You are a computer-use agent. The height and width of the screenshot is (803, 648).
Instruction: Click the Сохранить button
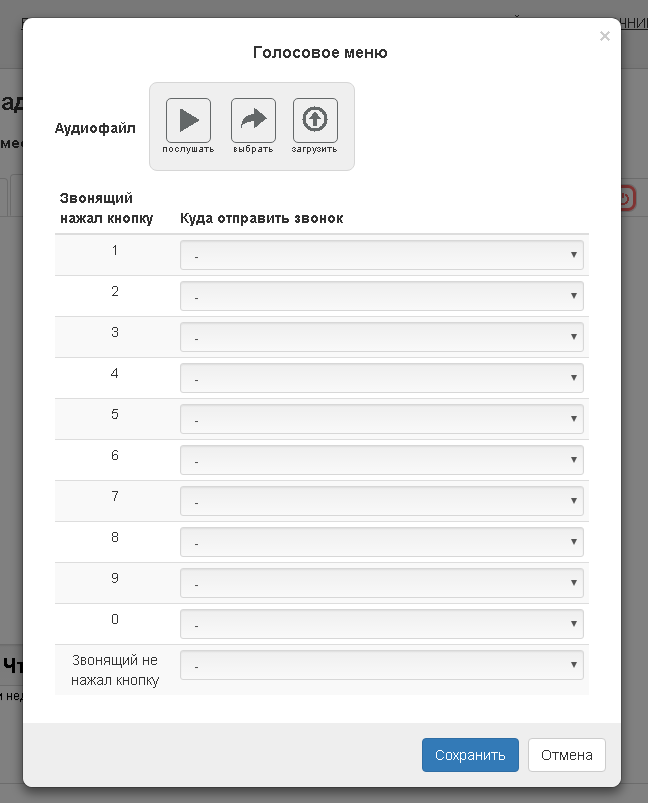point(470,755)
